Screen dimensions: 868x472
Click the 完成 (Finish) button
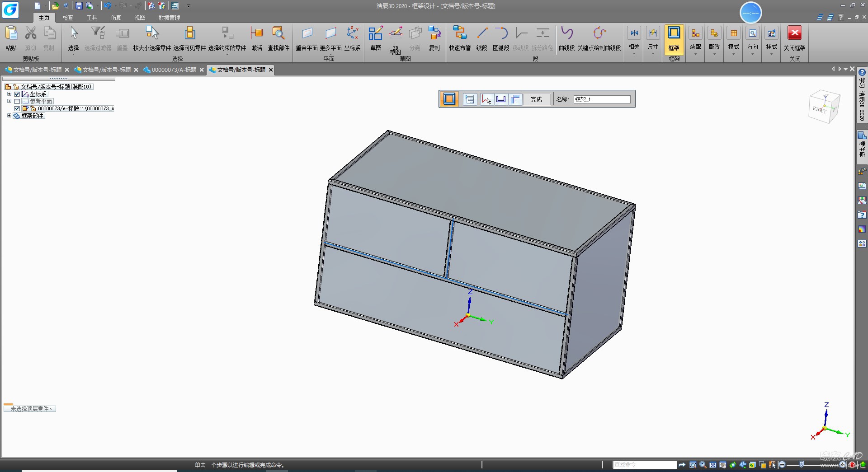(x=536, y=99)
